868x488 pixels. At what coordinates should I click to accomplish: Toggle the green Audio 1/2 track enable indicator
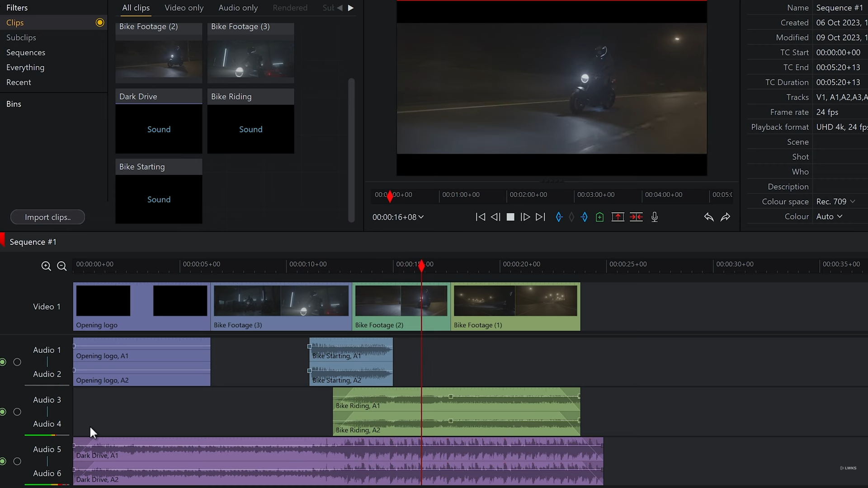click(x=3, y=362)
